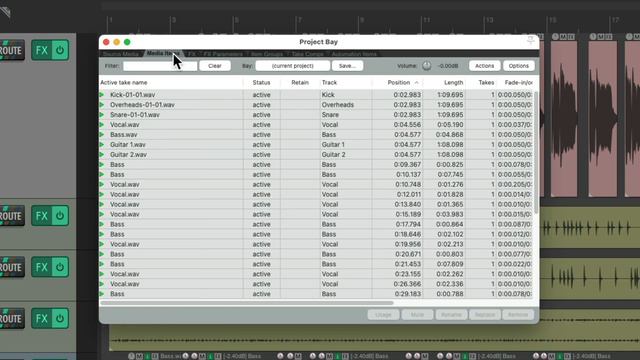Preview the Vocal.wav item at position 0:13.840
This screenshot has width=640, height=360.
(x=102, y=204)
